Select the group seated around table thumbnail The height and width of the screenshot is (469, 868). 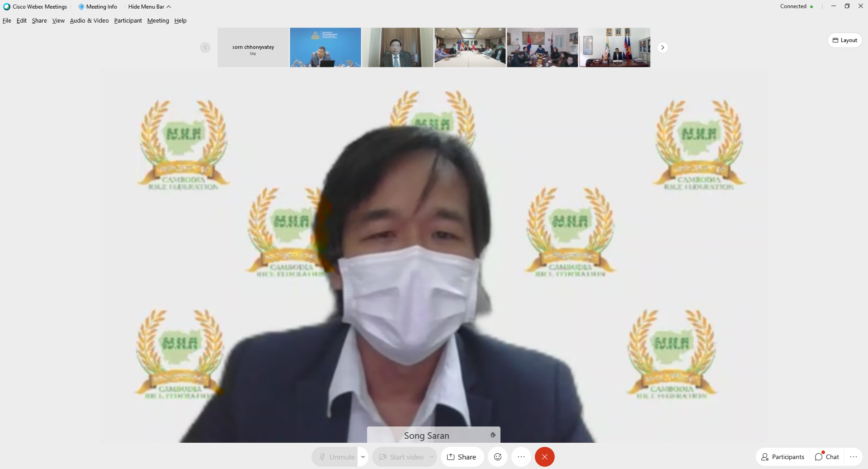542,47
